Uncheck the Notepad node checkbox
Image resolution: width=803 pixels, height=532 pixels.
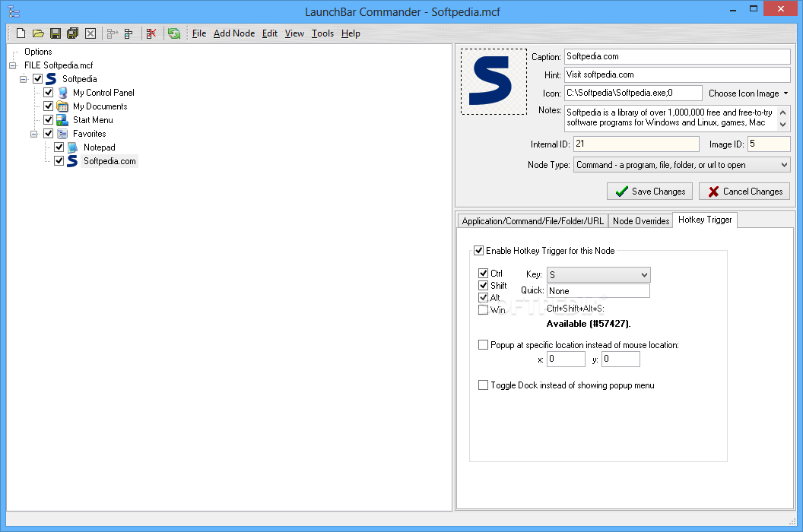click(59, 147)
